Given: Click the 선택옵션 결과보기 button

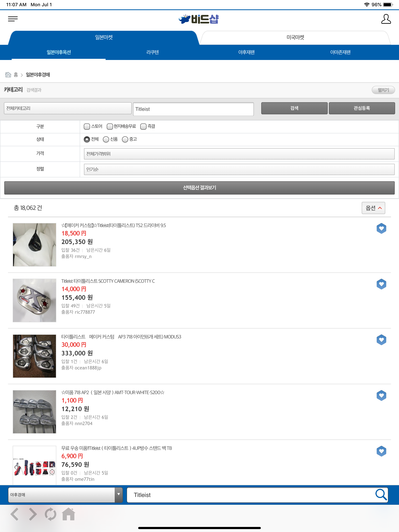Looking at the screenshot, I should pyautogui.click(x=199, y=188).
